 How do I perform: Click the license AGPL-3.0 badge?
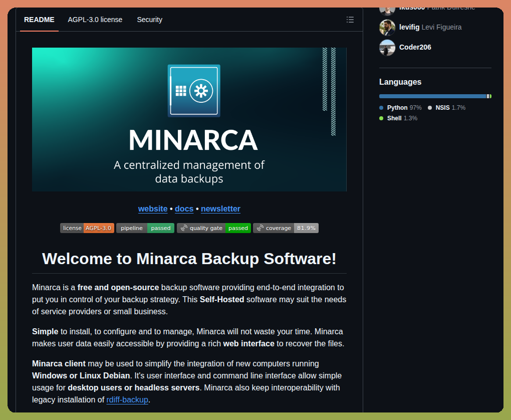coord(87,228)
